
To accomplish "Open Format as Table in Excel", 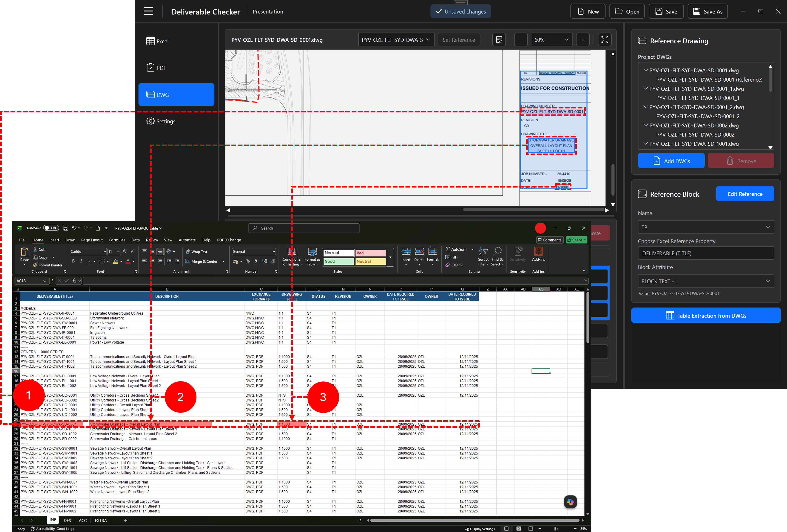I will [312, 256].
